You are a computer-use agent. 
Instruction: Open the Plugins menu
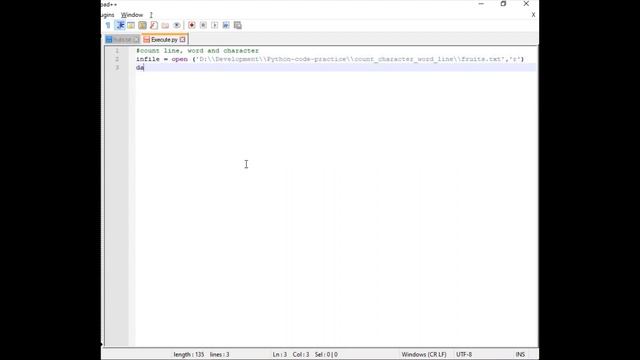pyautogui.click(x=108, y=15)
